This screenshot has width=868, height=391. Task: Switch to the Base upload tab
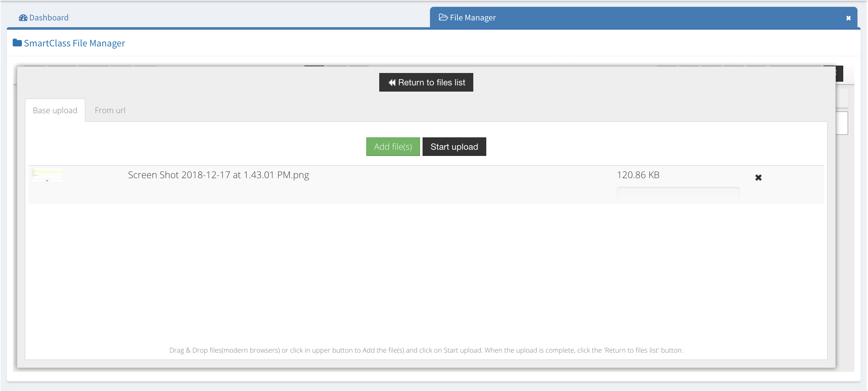[x=55, y=110]
